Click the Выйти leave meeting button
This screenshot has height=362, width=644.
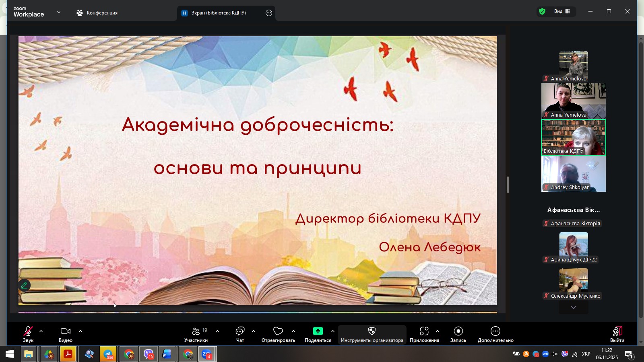(x=617, y=334)
